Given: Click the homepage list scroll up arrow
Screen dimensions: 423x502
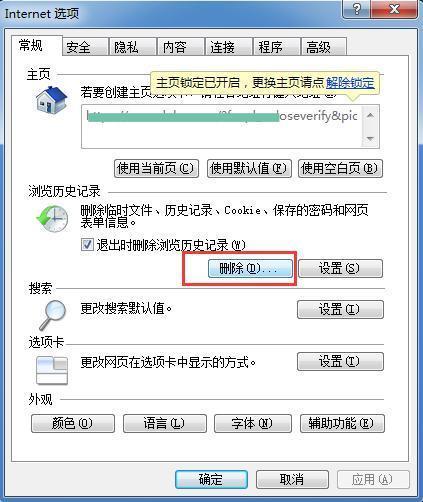Looking at the screenshot, I should pyautogui.click(x=370, y=116).
